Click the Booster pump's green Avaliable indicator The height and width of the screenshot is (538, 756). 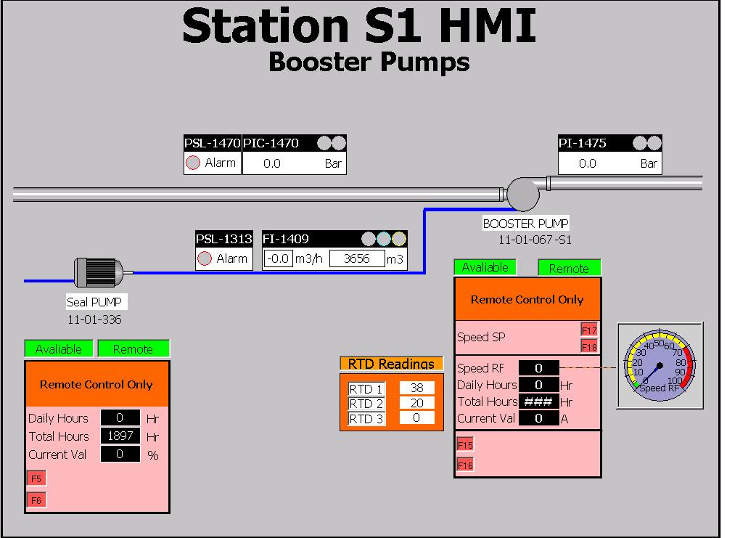(x=485, y=267)
